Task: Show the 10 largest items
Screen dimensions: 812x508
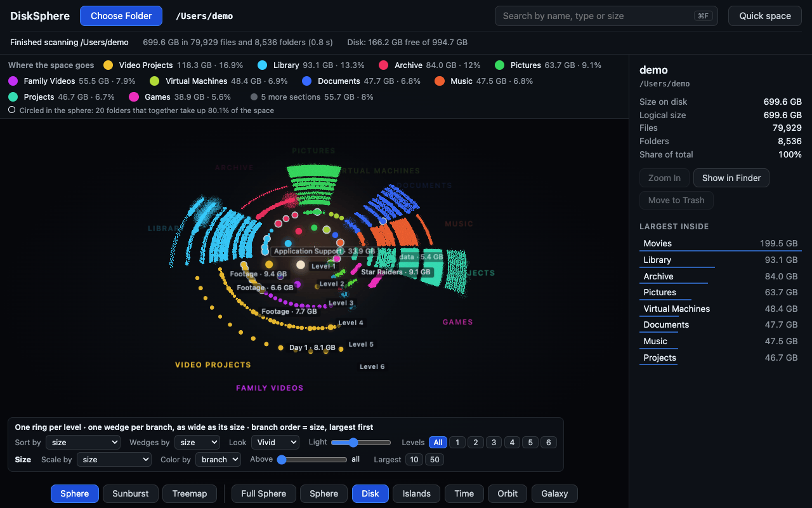Action: pos(414,460)
